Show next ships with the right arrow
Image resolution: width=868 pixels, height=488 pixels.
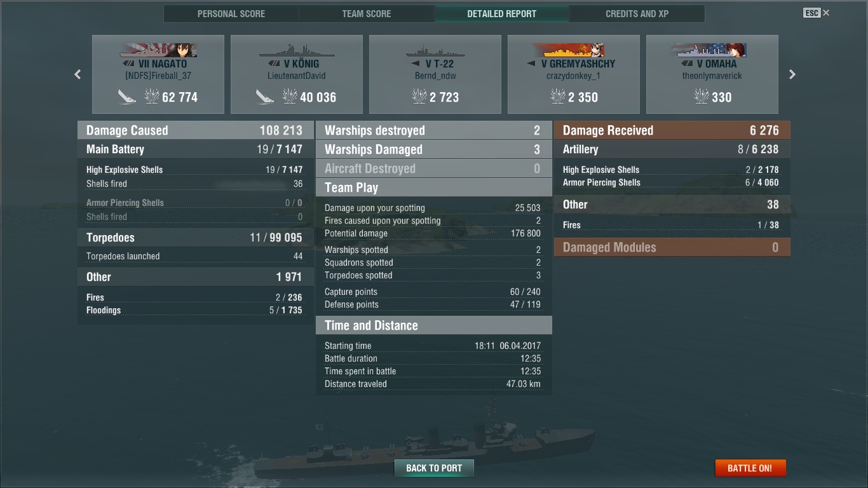pos(792,74)
